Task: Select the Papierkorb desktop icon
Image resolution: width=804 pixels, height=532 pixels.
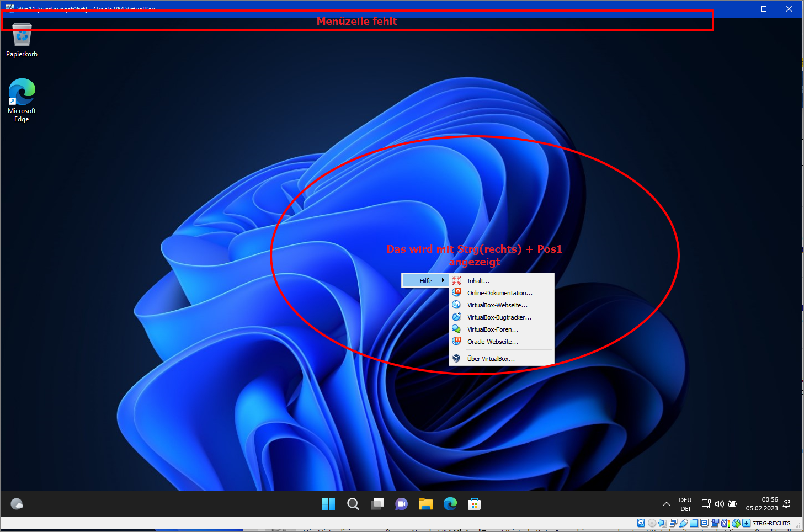Action: 22,40
